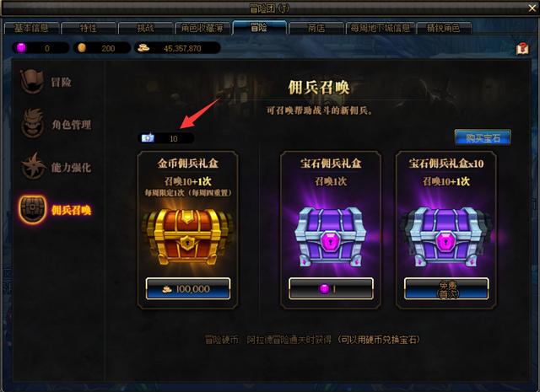Open the 每周地下城信息 tab
Screen dimensions: 540x392
(381, 28)
